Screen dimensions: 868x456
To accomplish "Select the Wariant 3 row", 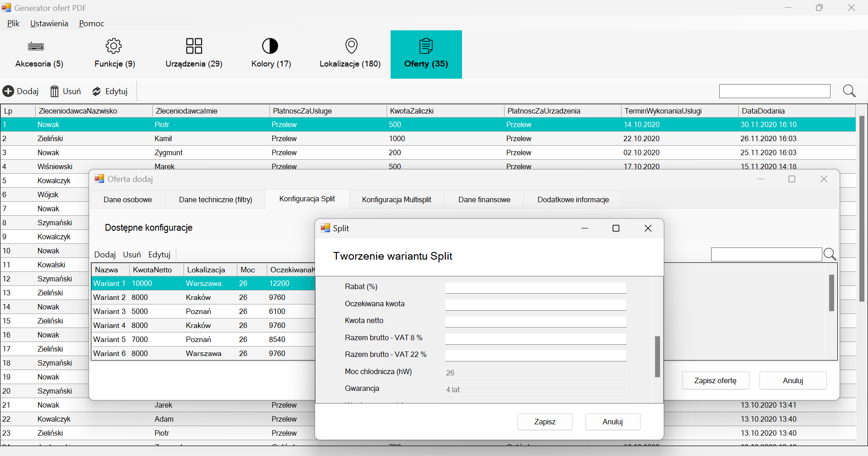I will click(x=203, y=311).
